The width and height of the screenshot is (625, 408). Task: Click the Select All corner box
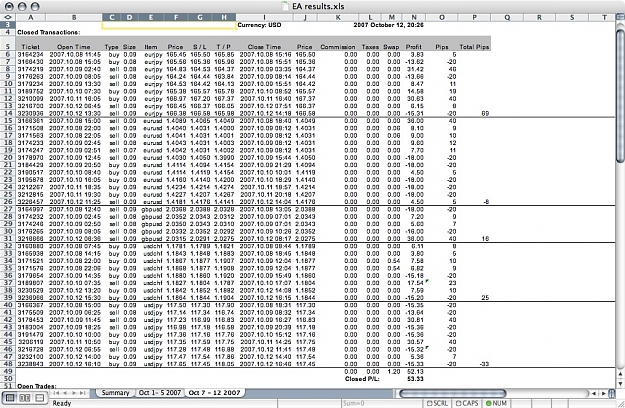coord(8,17)
